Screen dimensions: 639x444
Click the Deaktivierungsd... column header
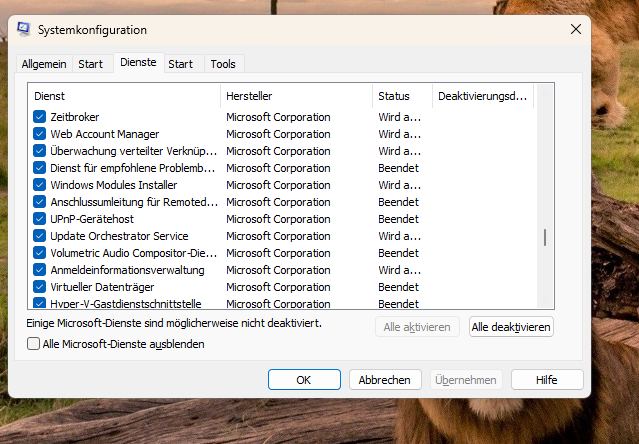(x=483, y=96)
